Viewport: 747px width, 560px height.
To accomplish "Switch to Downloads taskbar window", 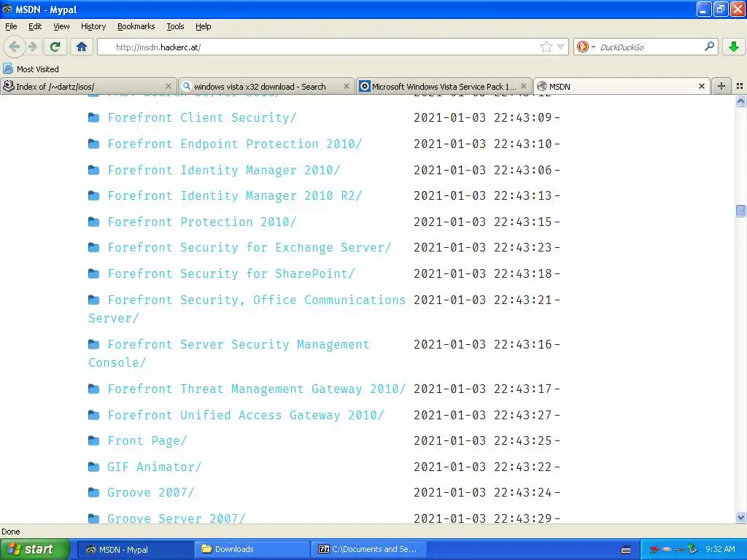I will click(x=251, y=550).
